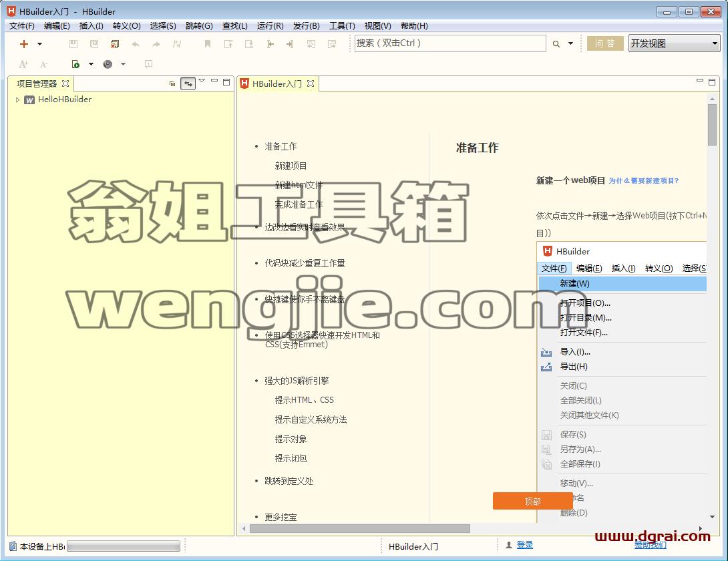Open the 文件(F) menu

pos(22,26)
